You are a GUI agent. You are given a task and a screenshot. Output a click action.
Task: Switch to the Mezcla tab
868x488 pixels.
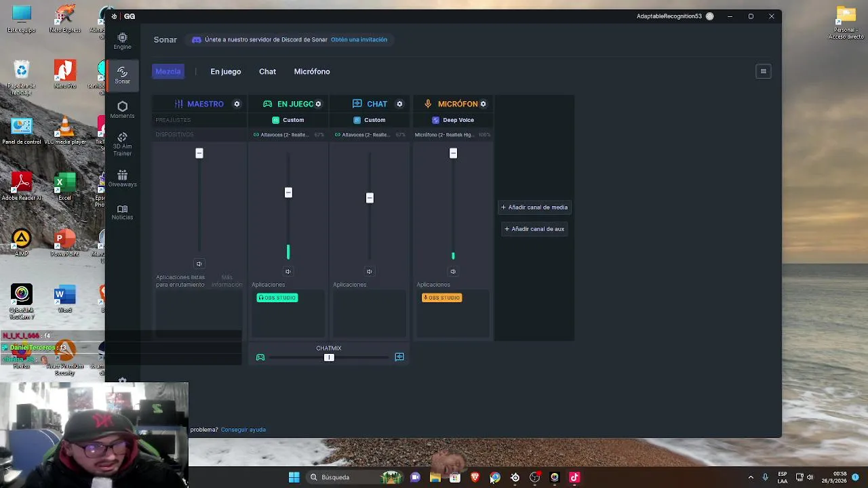pos(168,71)
